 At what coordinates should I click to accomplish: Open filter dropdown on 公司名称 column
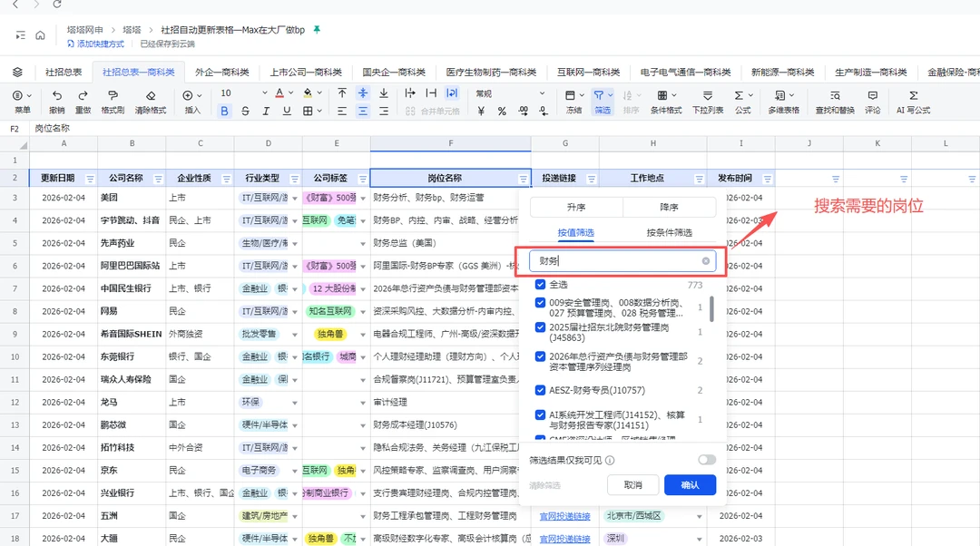coord(158,179)
